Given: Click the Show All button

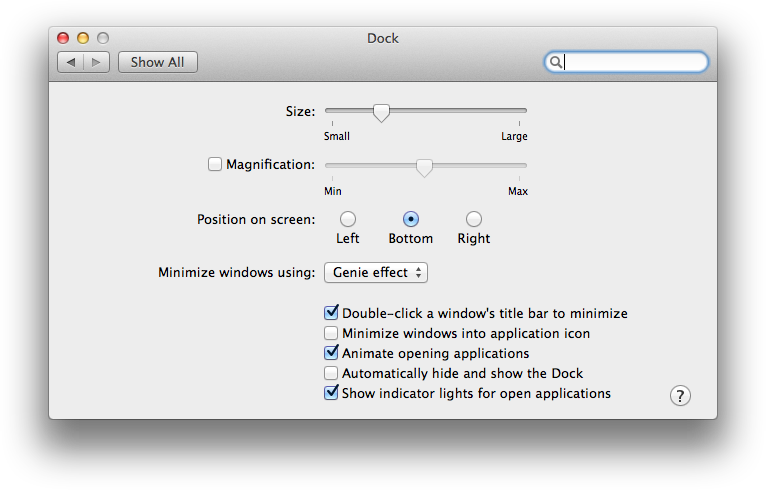Looking at the screenshot, I should pos(157,62).
